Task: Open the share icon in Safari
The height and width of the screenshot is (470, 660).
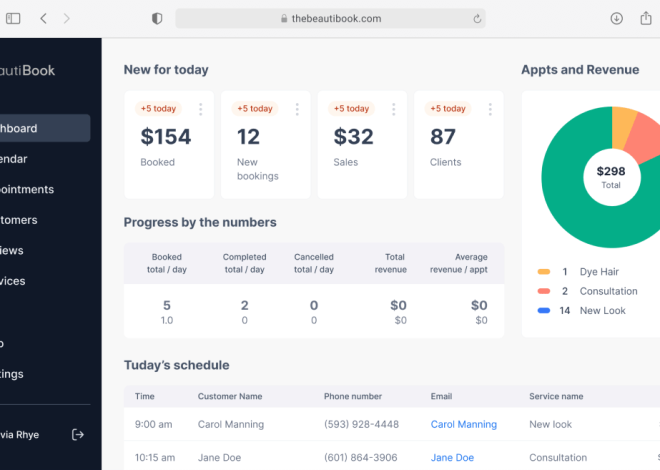Action: [646, 18]
